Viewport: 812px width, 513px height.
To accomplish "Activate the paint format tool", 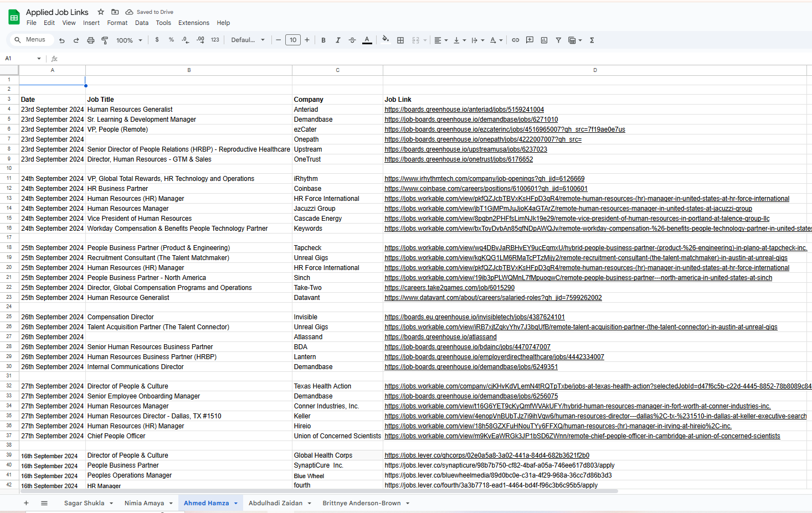I will point(105,40).
